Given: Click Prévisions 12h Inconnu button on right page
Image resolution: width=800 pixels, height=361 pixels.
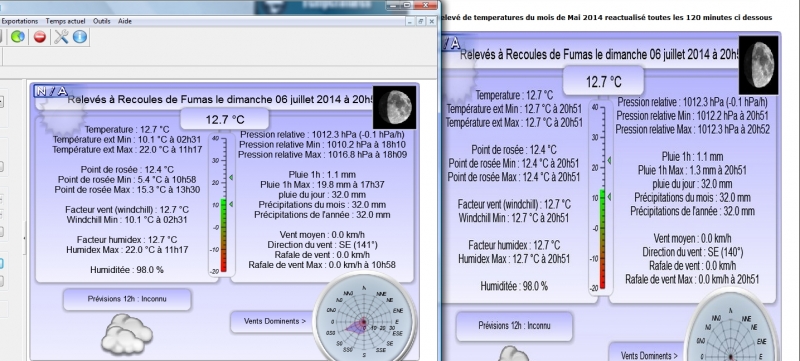Looking at the screenshot, I should (514, 326).
